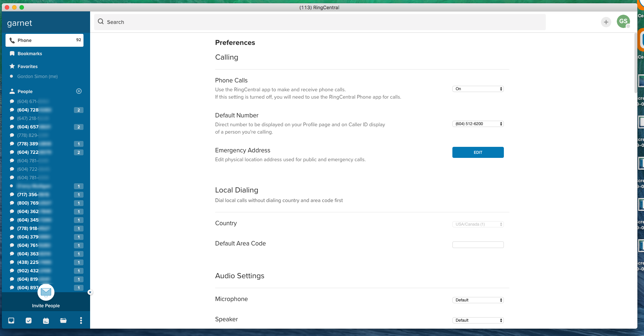644x336 pixels.
Task: Click the plus icon beside People
Action: (79, 91)
